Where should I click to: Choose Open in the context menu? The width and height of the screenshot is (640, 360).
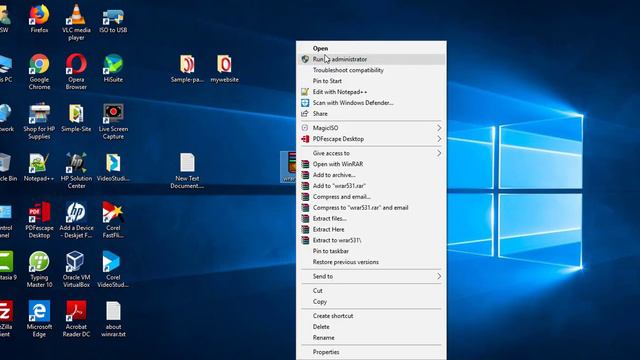371,48
